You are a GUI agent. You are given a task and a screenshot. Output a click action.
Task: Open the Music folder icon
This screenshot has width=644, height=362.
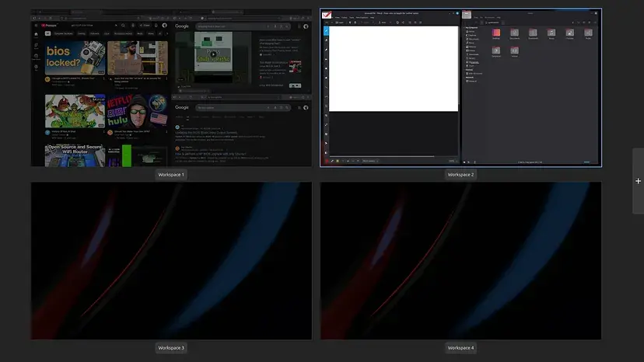(551, 33)
